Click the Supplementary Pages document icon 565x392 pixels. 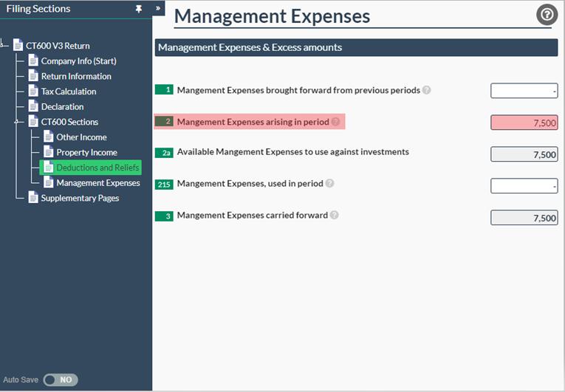[33, 197]
